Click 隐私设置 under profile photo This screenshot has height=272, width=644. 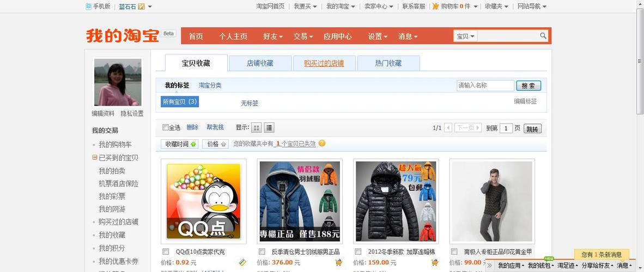click(x=132, y=113)
